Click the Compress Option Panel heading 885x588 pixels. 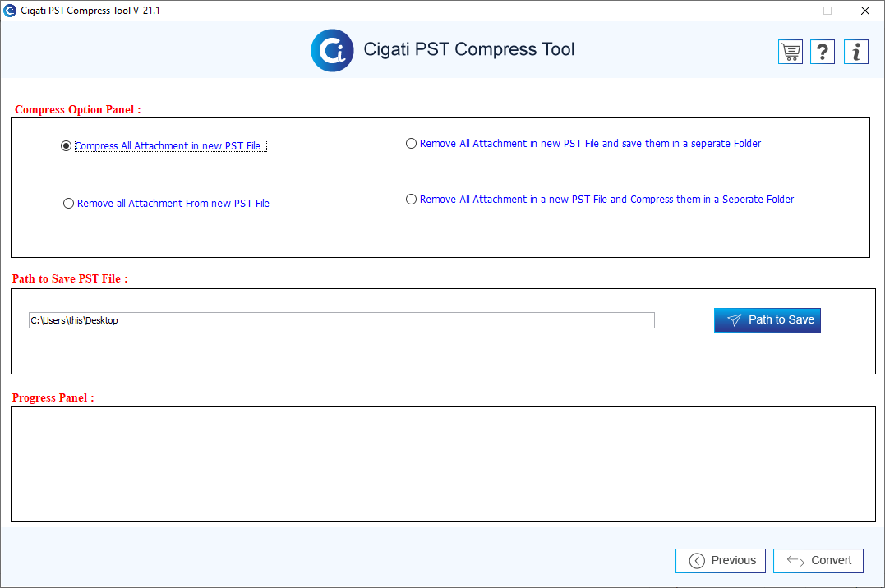click(x=78, y=109)
